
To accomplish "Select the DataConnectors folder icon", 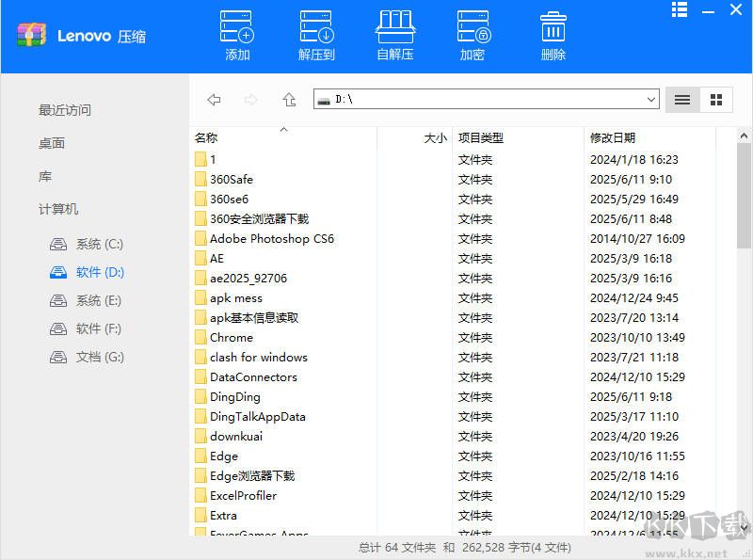I will coord(200,377).
